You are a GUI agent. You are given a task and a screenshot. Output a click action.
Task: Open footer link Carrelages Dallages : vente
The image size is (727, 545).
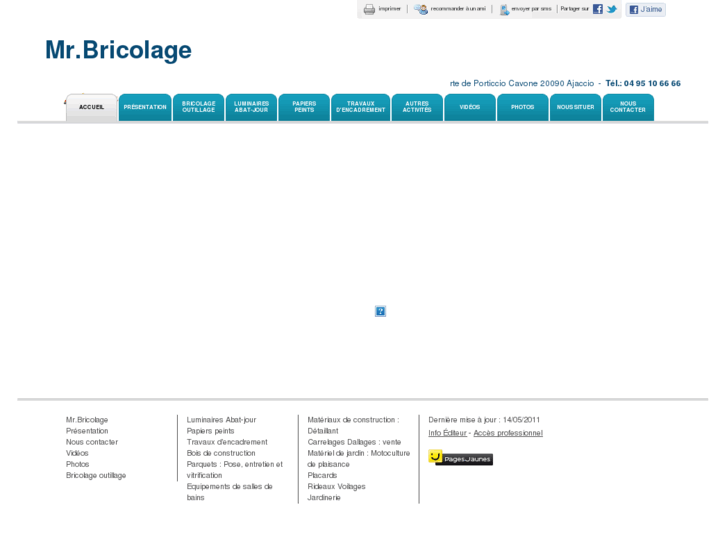[x=354, y=442]
